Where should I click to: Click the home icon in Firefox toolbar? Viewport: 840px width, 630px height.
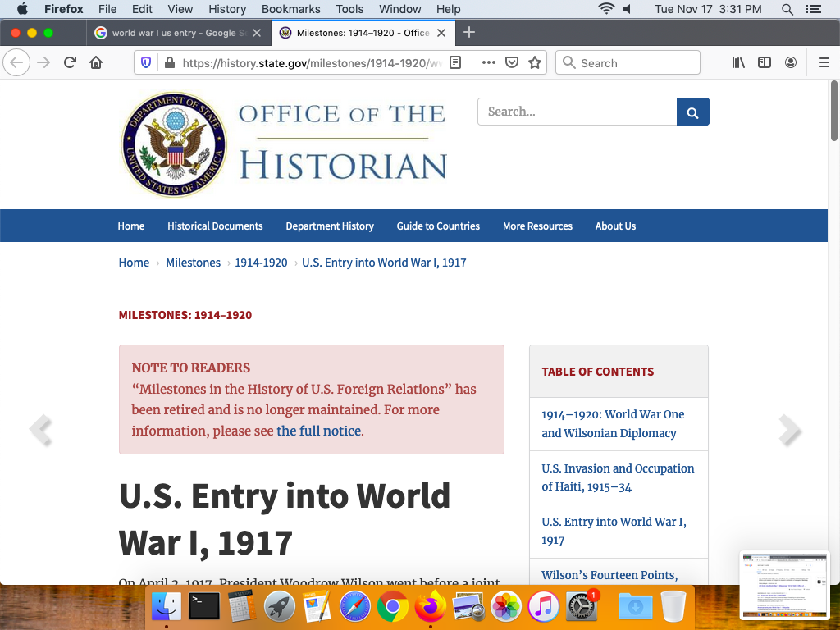pyautogui.click(x=96, y=63)
